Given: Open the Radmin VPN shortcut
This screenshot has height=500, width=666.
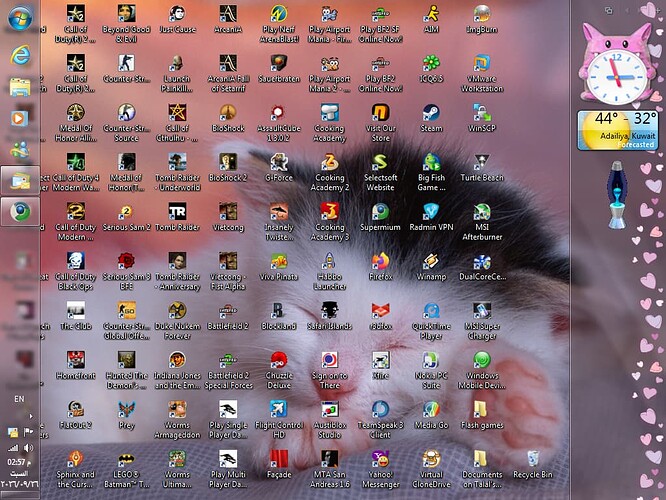Looking at the screenshot, I should pyautogui.click(x=431, y=217).
